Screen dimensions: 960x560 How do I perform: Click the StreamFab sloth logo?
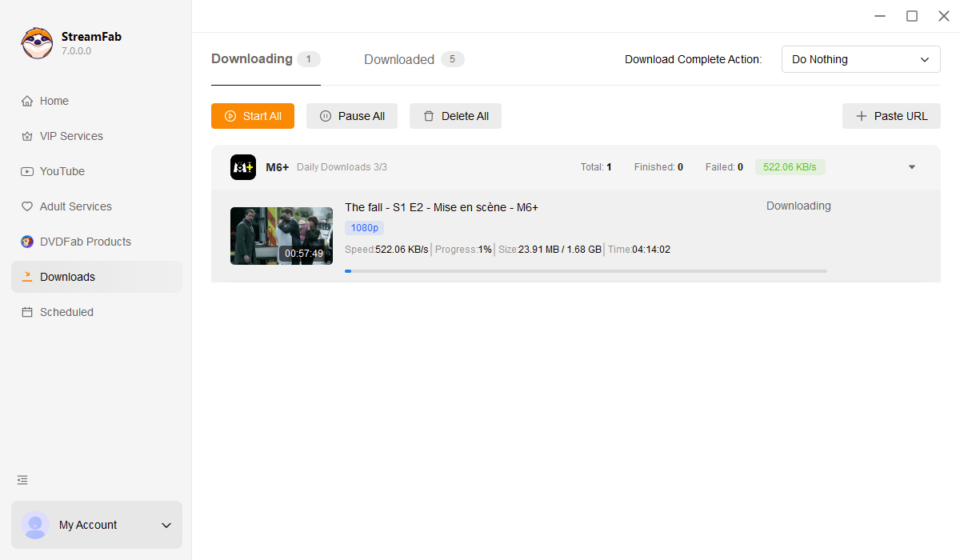pyautogui.click(x=37, y=43)
